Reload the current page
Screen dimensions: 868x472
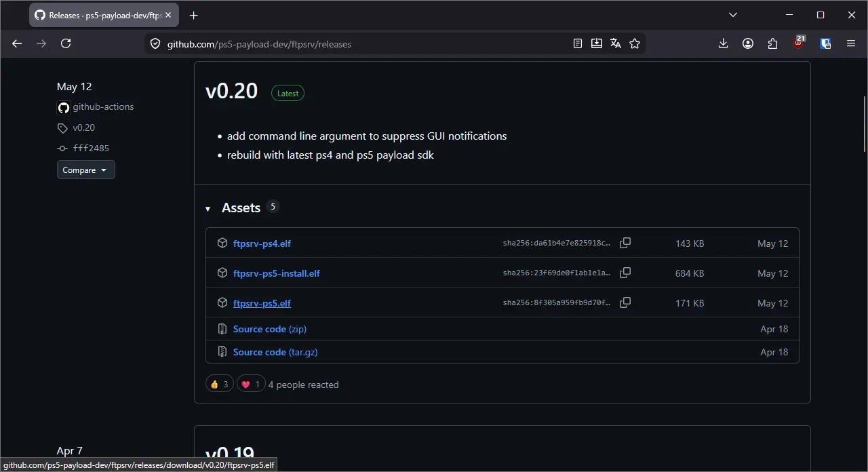point(66,43)
